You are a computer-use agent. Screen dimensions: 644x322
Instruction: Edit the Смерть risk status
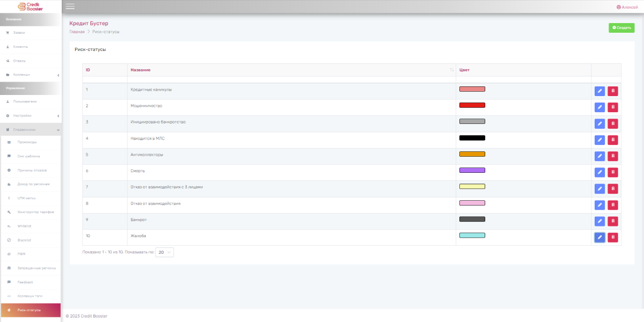599,172
